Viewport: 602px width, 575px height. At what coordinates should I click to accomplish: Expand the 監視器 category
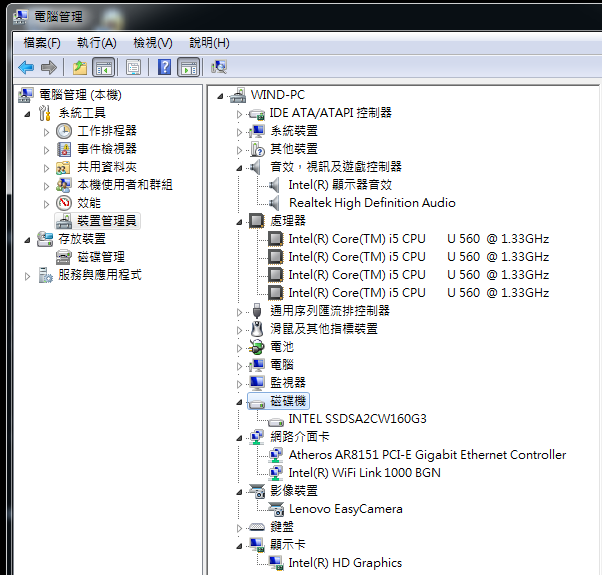(x=239, y=384)
